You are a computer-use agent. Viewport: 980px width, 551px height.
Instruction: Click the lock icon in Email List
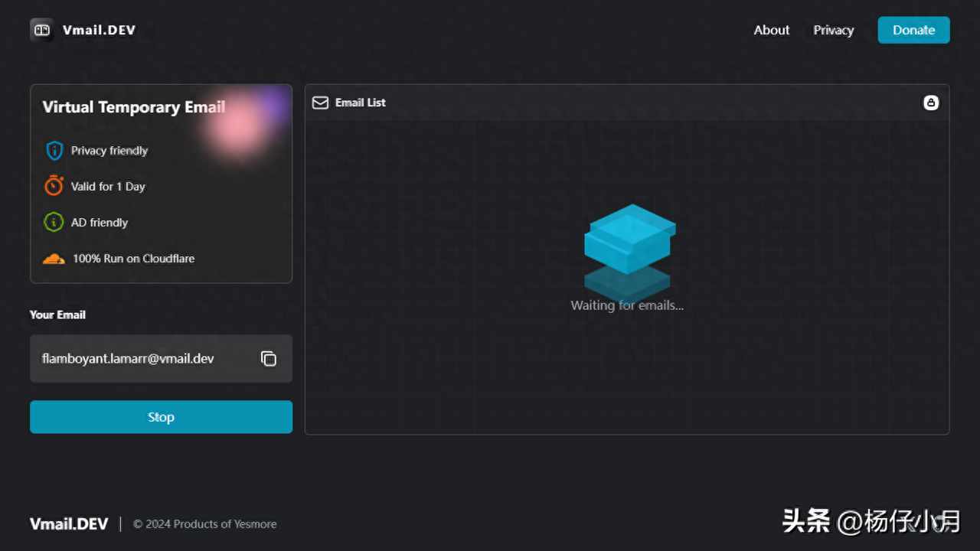tap(930, 103)
